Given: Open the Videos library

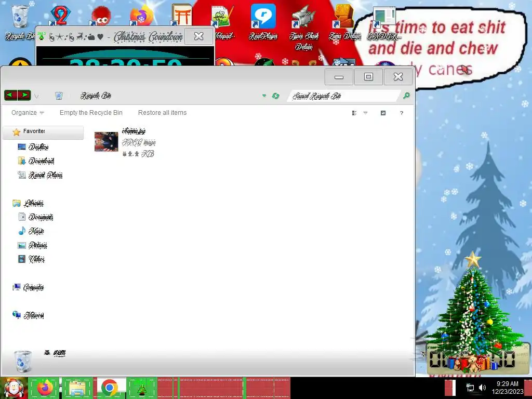Looking at the screenshot, I should click(x=31, y=259).
